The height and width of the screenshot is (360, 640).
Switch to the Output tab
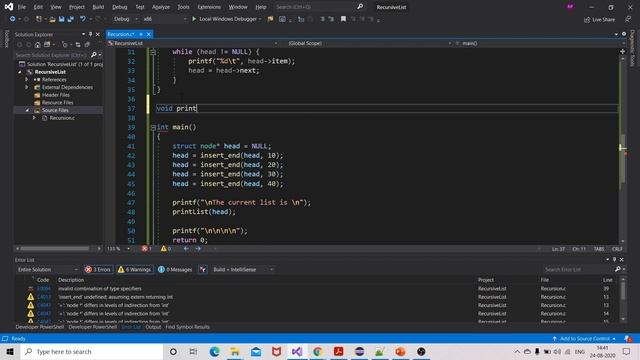pos(153,327)
